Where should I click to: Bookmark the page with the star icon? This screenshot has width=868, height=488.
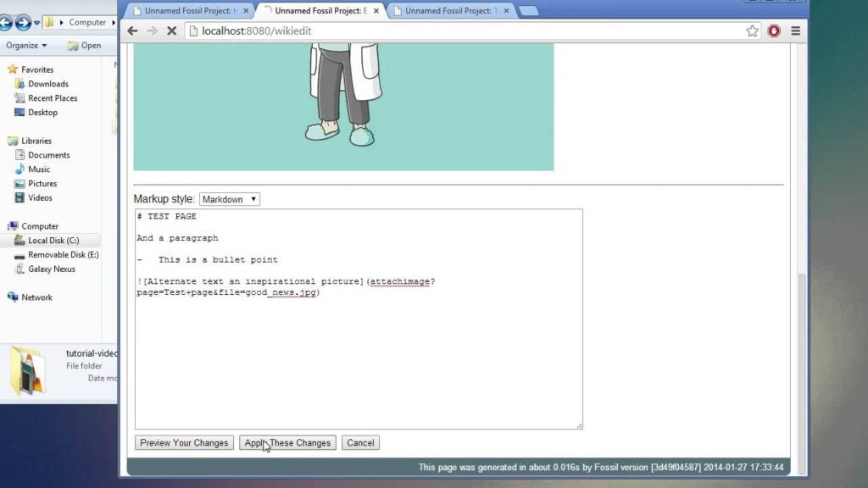[751, 30]
